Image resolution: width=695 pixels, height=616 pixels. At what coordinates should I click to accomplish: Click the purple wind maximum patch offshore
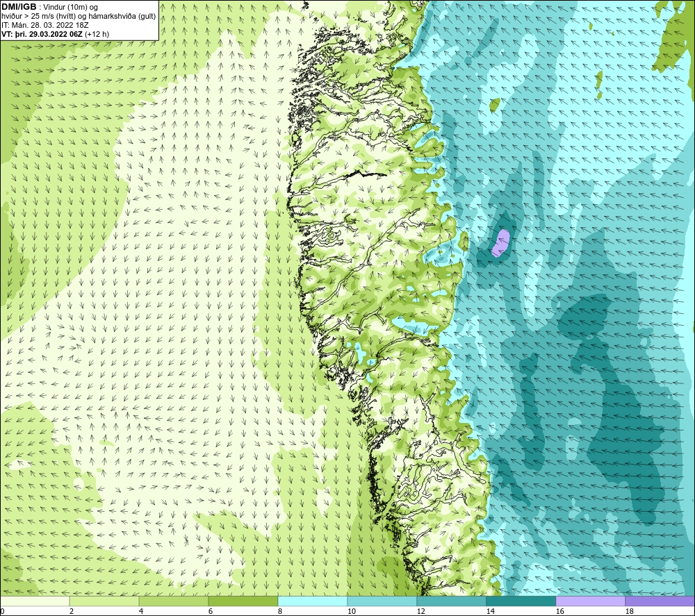coord(501,242)
